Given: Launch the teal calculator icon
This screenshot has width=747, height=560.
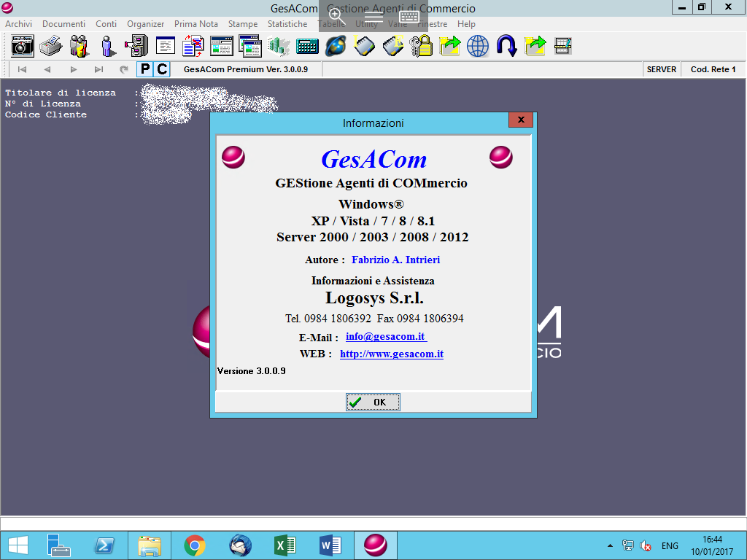Looking at the screenshot, I should [307, 46].
